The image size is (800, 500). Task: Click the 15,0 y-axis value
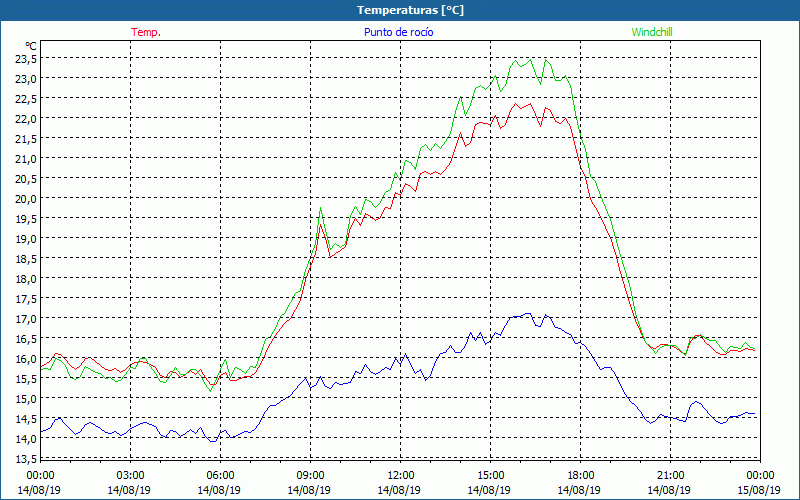(x=26, y=398)
